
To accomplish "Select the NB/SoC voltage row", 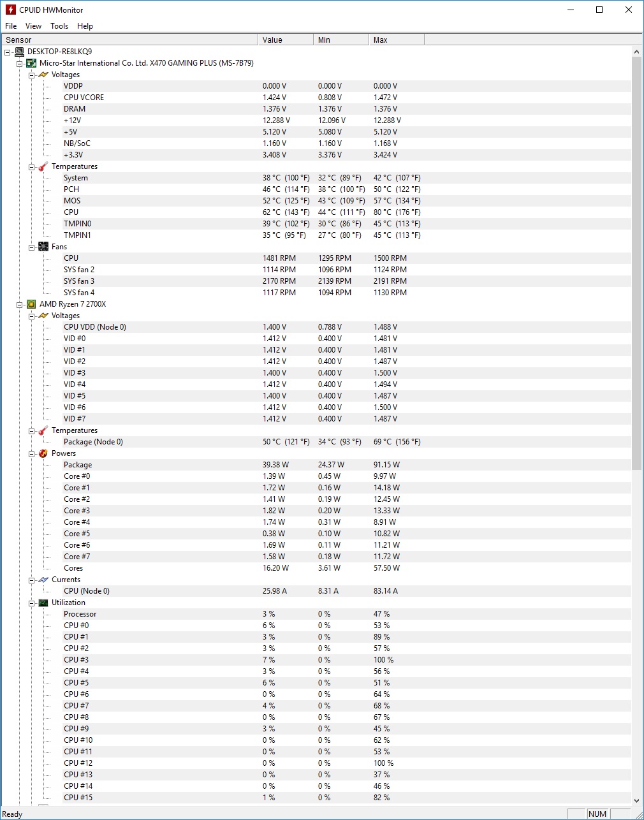I will click(x=316, y=143).
